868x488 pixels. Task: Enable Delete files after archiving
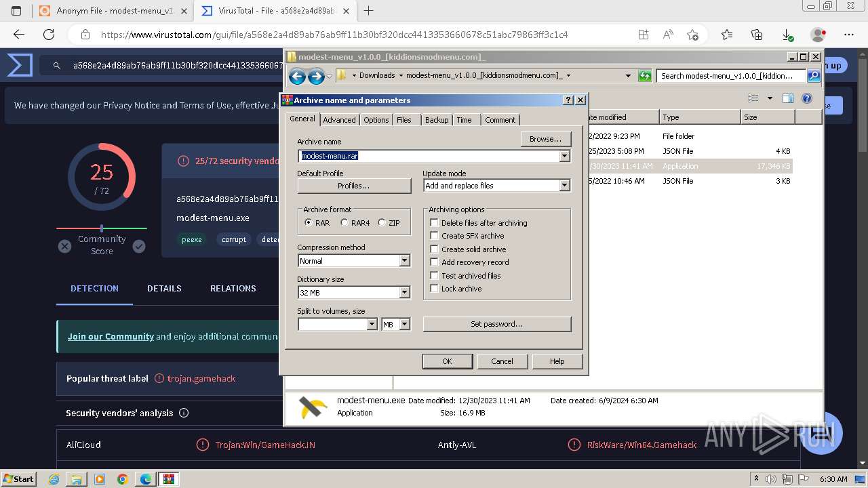coord(434,223)
